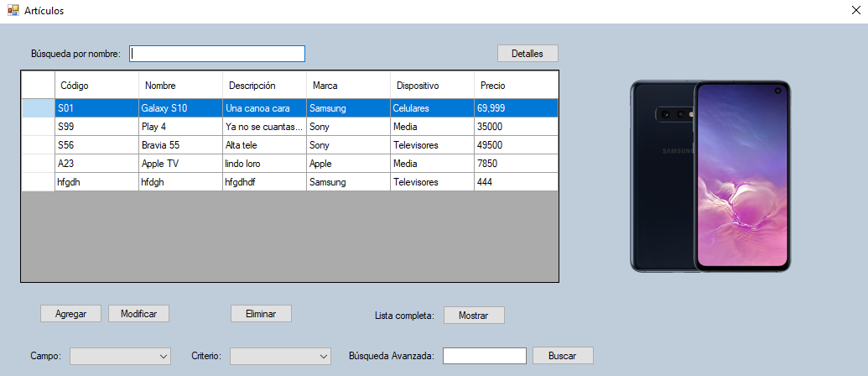
Task: Select the Apple TV name cell
Action: tap(180, 164)
